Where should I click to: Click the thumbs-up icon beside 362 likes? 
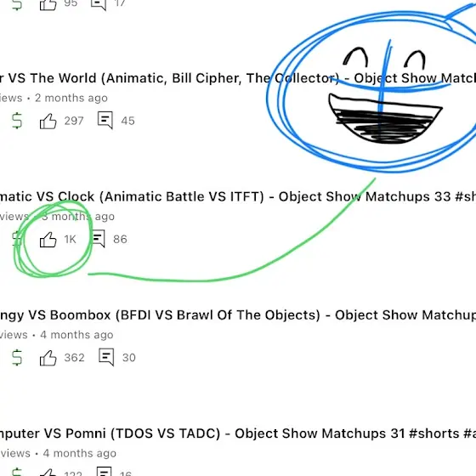point(48,358)
